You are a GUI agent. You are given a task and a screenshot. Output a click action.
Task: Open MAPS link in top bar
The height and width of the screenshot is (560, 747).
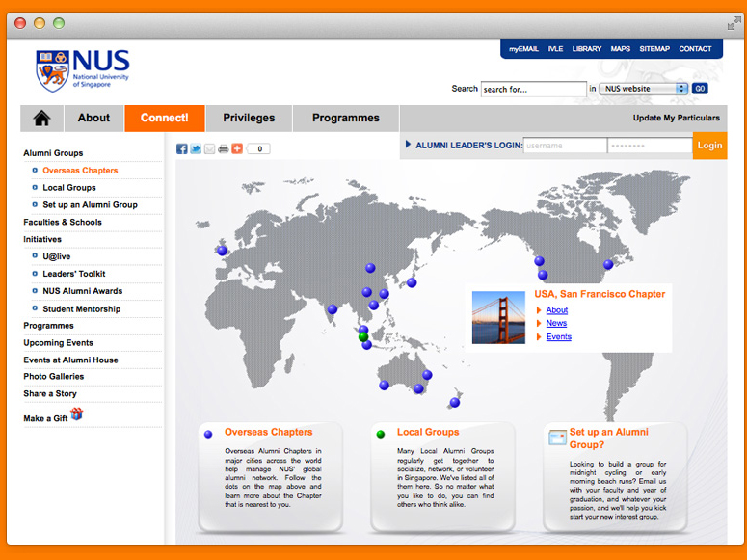[x=621, y=48]
